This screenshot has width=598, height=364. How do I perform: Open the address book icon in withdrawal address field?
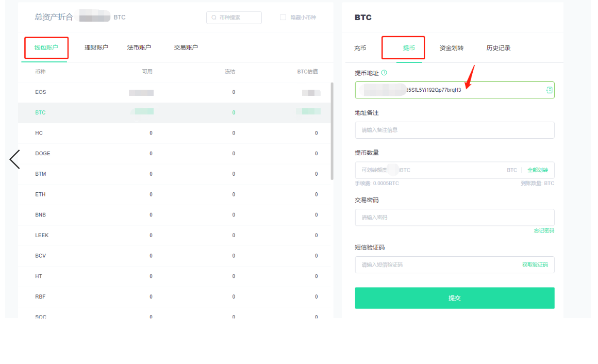pos(549,90)
